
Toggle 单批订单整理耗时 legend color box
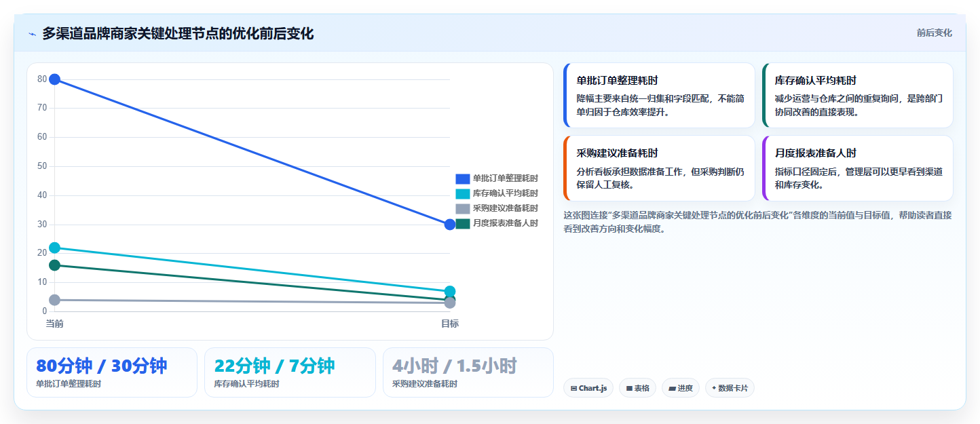pos(462,178)
